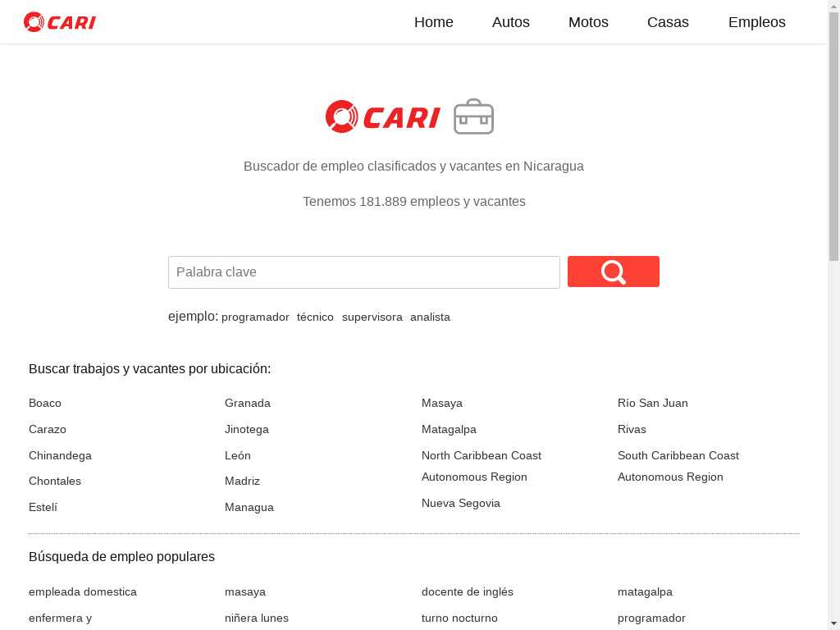Screen dimensions: 840x630
Task: Focus the Palabra clave input field
Action: [363, 272]
